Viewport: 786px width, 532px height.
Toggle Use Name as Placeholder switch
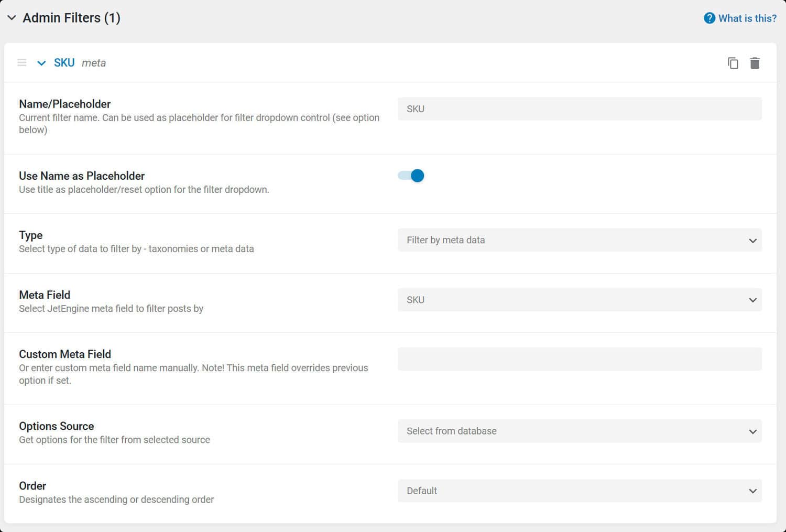411,176
